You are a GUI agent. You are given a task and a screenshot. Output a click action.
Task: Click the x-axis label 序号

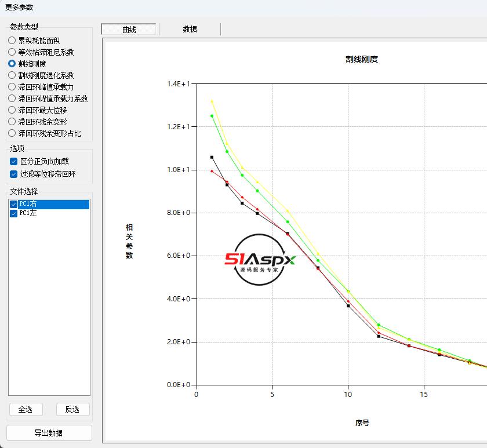pyautogui.click(x=362, y=423)
